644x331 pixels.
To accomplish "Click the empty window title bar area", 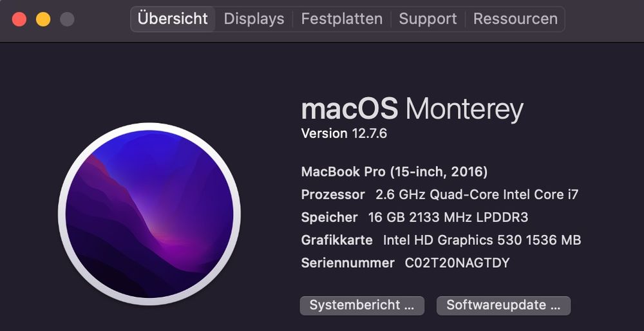I will pos(604,21).
